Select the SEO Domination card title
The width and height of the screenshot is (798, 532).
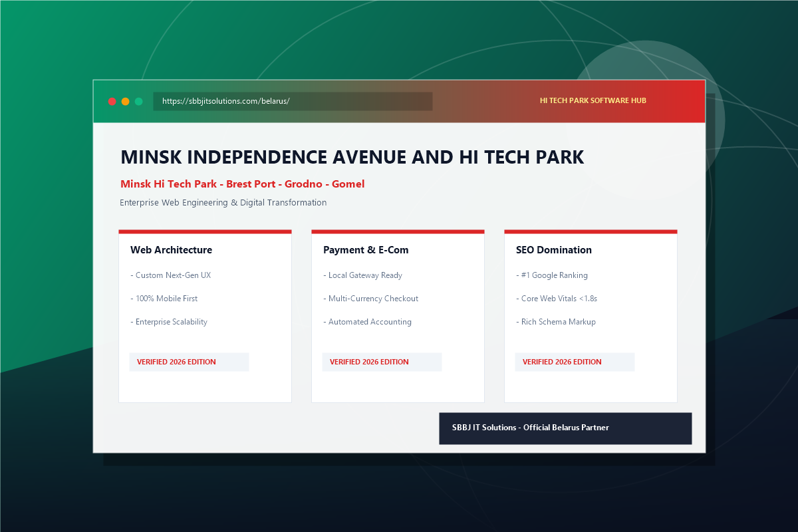point(554,250)
